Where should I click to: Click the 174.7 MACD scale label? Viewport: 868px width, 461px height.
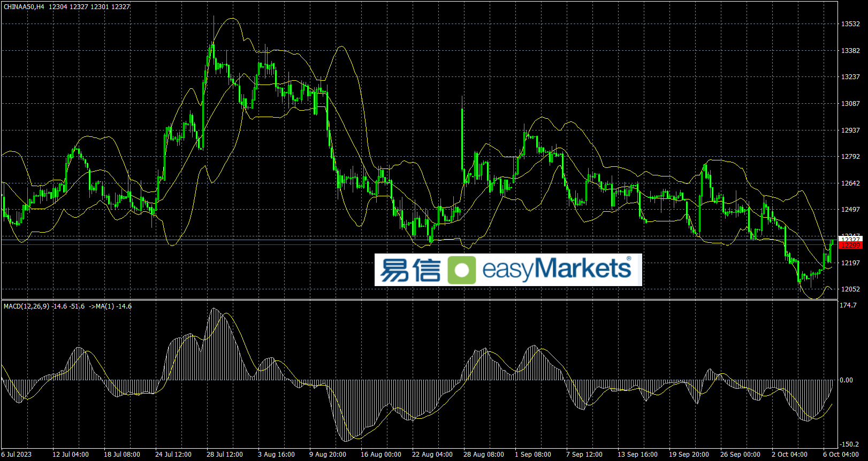pyautogui.click(x=848, y=305)
